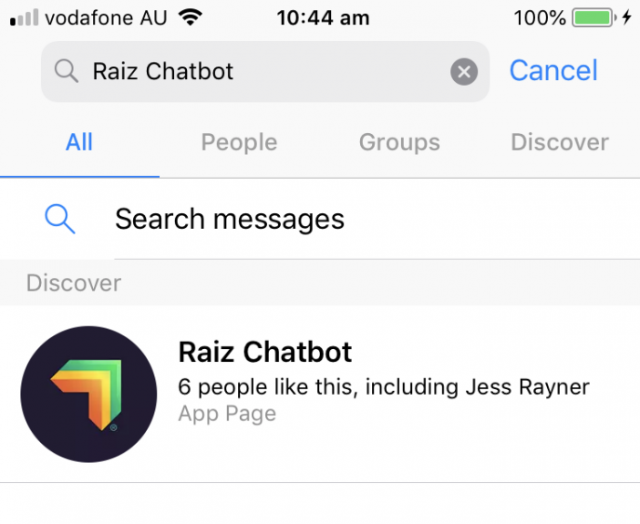Tap the battery icon in the status bar
Viewport: 640px width, 524px height.
point(594,18)
